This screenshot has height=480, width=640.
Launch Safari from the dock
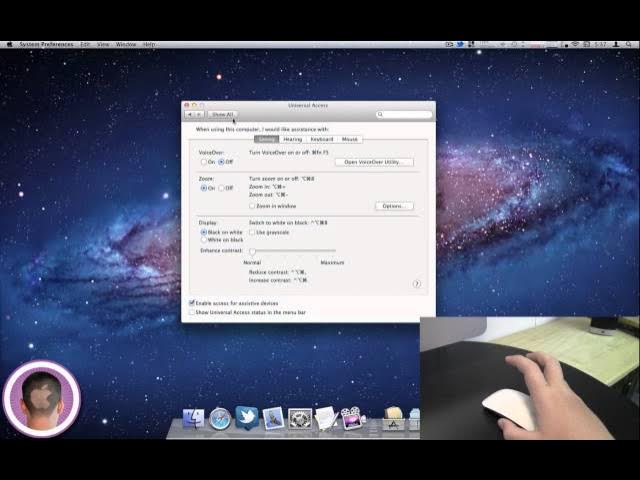click(220, 418)
